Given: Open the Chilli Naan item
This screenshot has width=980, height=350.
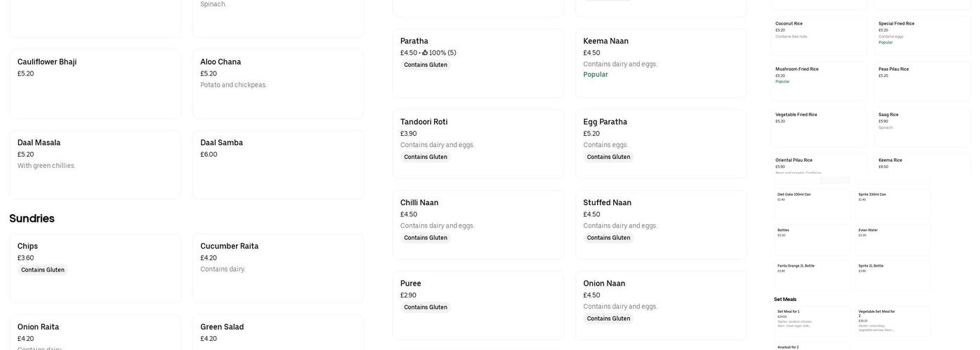Looking at the screenshot, I should coord(477,224).
